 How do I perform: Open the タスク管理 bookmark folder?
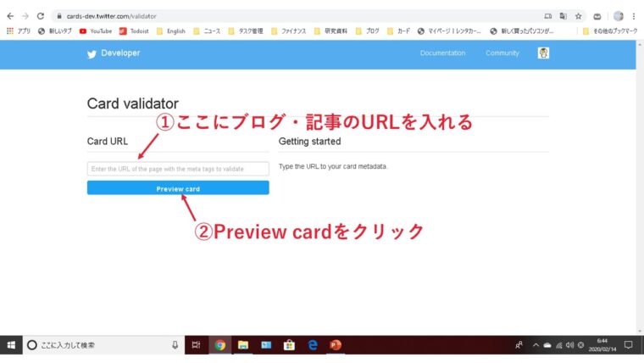pos(246,31)
